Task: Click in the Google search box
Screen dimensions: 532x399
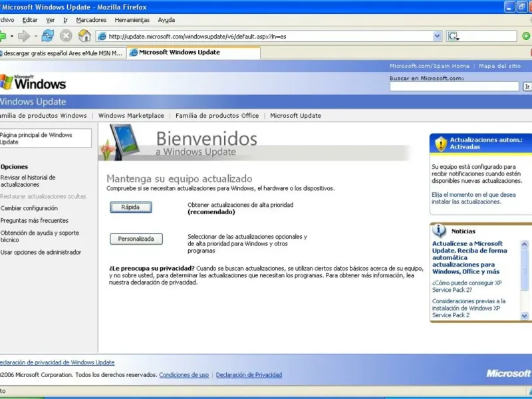Action: (x=488, y=37)
